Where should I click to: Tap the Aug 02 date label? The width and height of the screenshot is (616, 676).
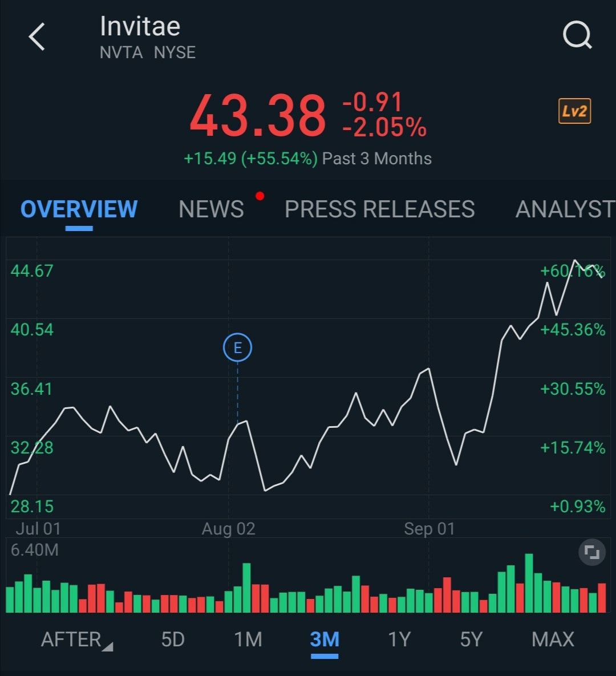pos(229,529)
